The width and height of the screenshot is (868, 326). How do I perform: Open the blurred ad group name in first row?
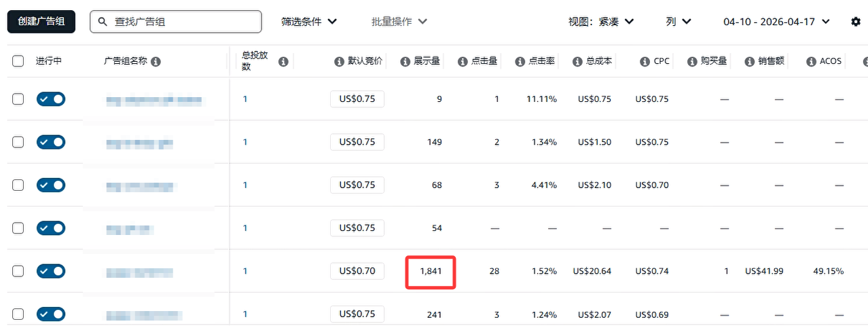click(x=154, y=101)
